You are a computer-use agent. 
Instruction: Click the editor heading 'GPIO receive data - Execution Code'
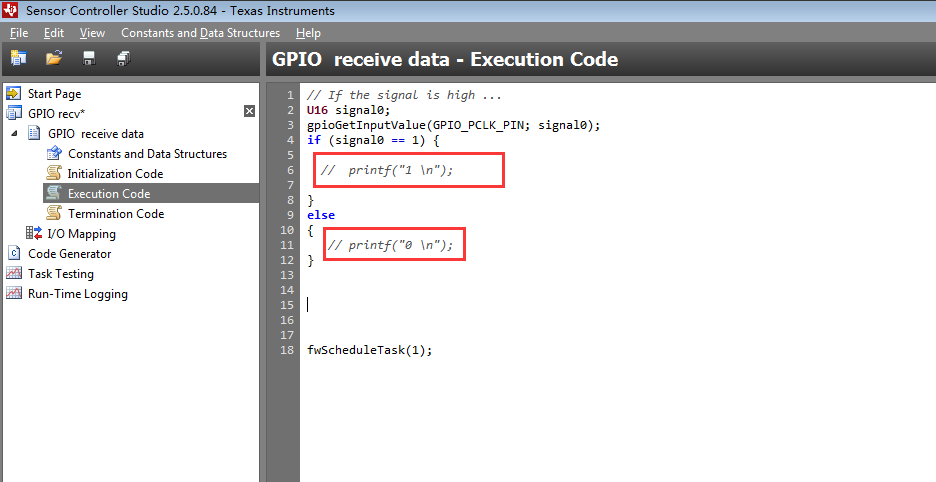point(445,59)
